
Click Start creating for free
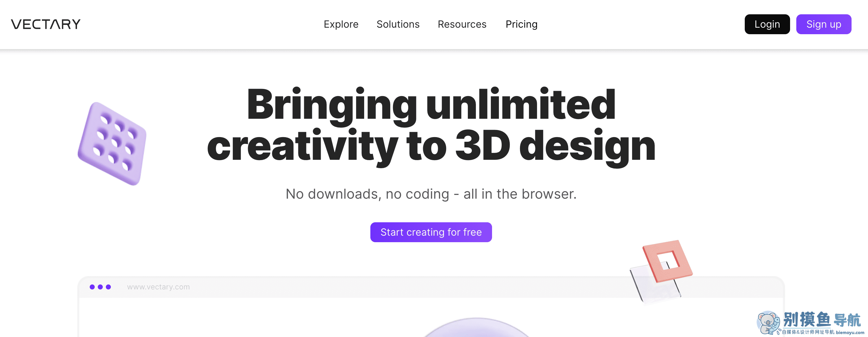[431, 232]
